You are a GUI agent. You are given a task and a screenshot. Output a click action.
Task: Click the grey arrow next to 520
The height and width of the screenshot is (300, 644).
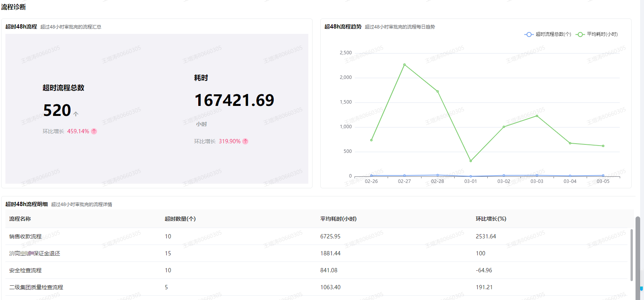coord(76,114)
